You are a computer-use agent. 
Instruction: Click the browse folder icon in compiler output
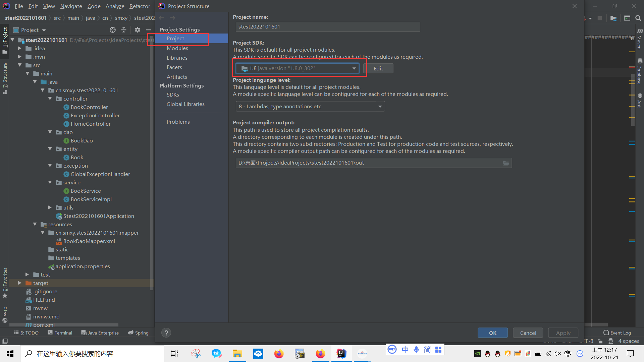tap(506, 163)
